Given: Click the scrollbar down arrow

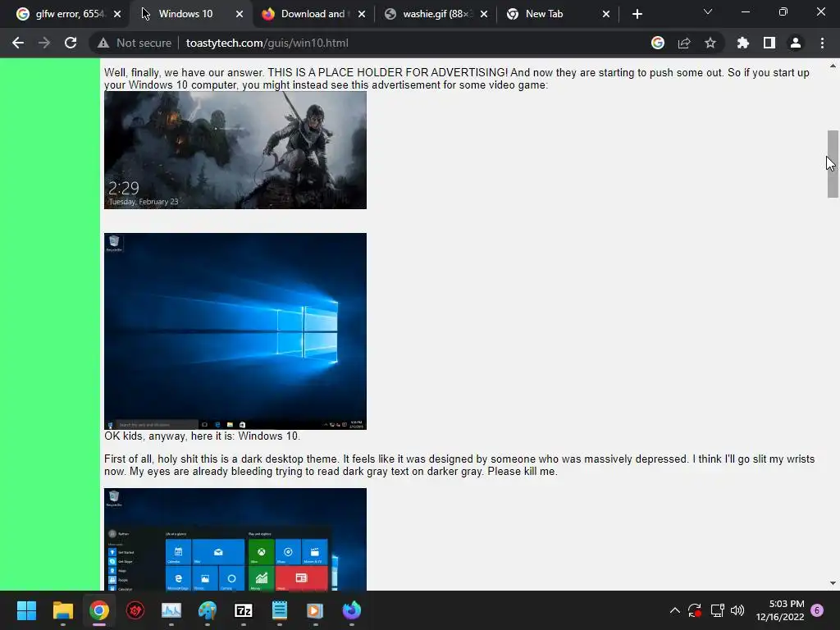Looking at the screenshot, I should coord(833,583).
